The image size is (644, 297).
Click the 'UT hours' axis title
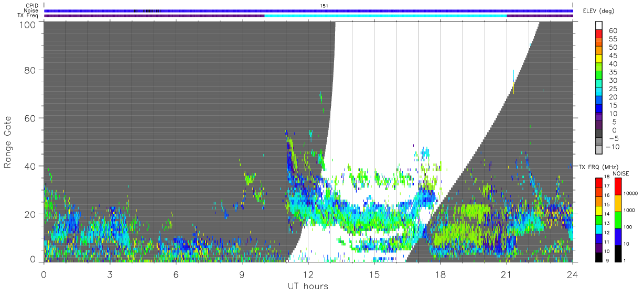[308, 286]
